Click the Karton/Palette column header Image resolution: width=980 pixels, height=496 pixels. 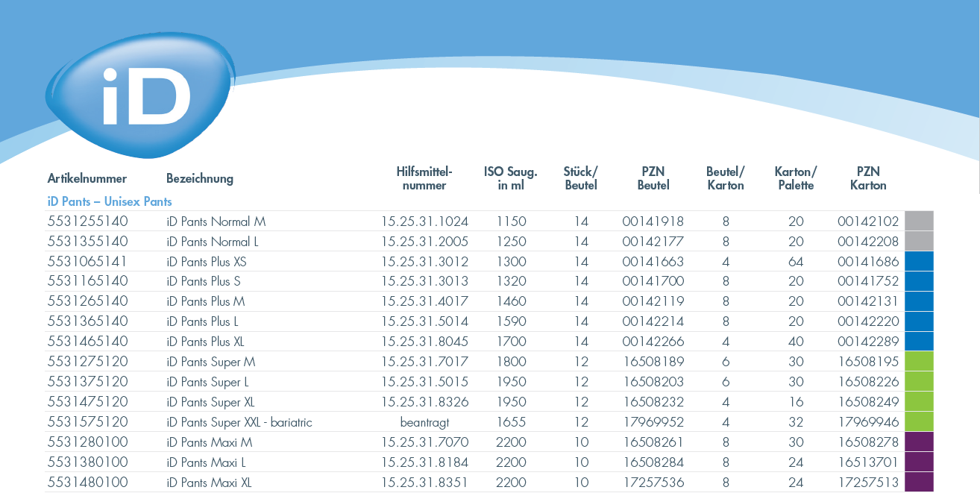(796, 178)
